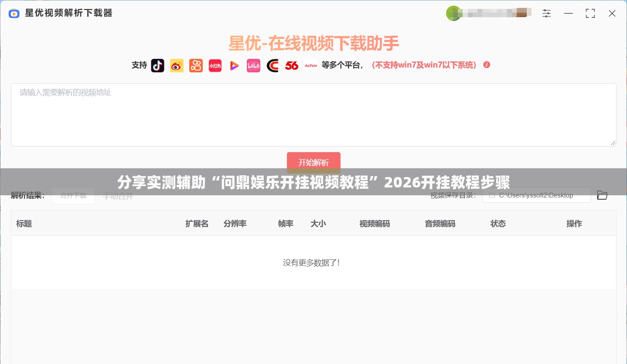Click the 不支持win7及win7以下系统 warning text

[424, 65]
